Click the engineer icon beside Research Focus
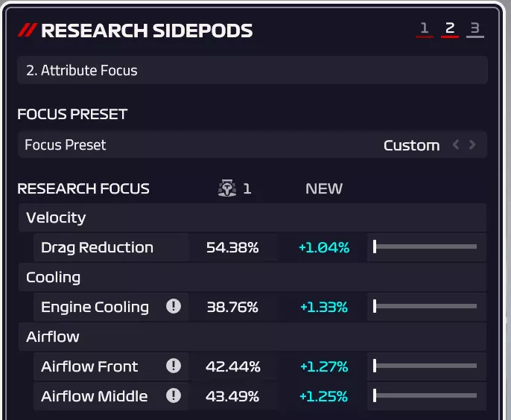Image resolution: width=511 pixels, height=420 pixels. click(227, 189)
